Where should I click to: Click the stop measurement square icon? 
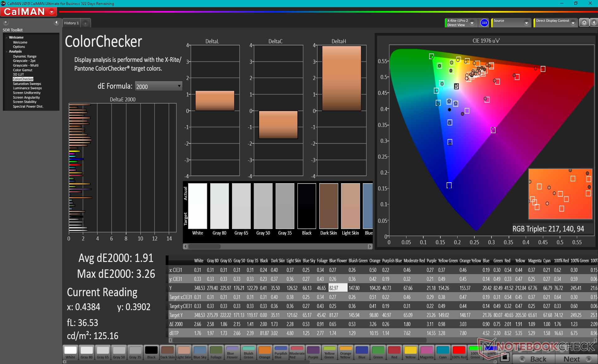click(505, 357)
